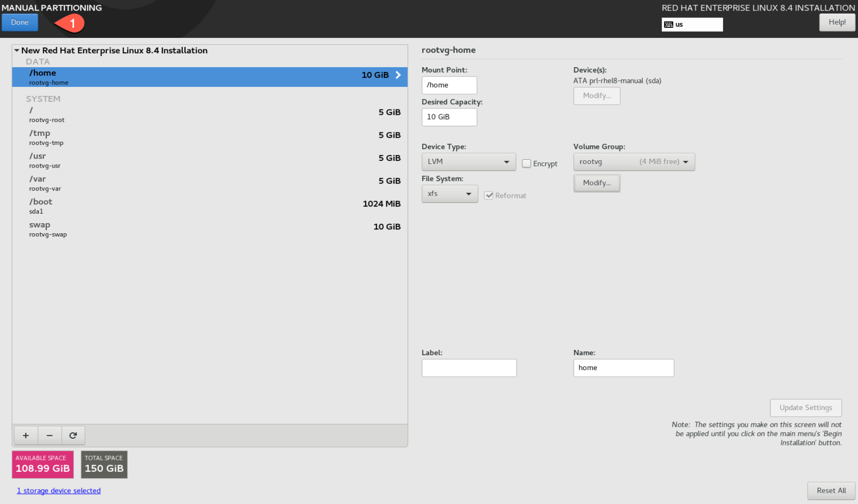
Task: Open the File System xfs dropdown
Action: click(450, 194)
